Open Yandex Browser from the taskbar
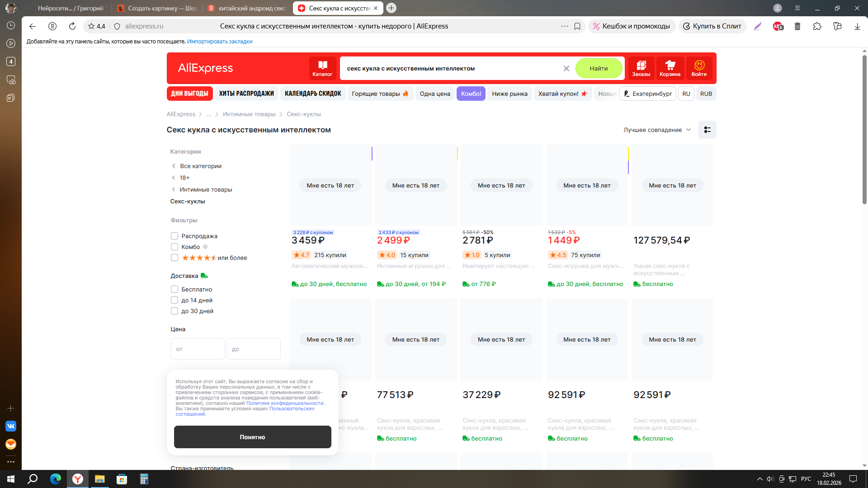 (x=78, y=479)
